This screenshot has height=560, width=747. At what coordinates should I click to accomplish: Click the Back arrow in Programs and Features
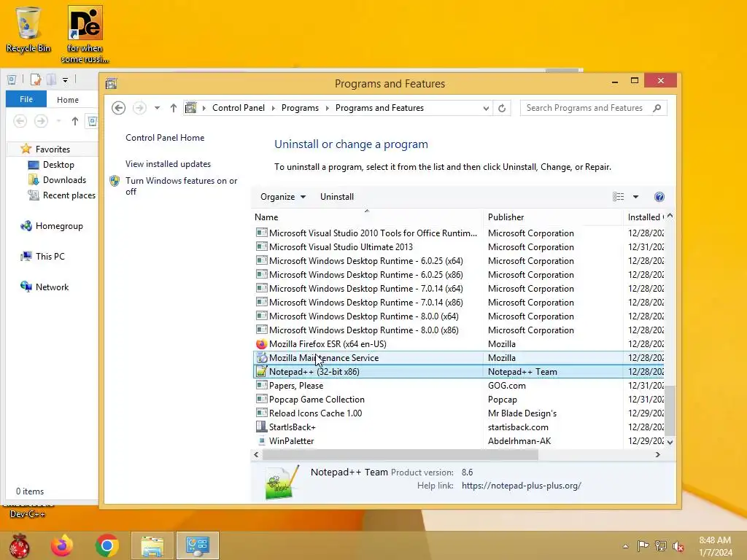click(x=119, y=108)
